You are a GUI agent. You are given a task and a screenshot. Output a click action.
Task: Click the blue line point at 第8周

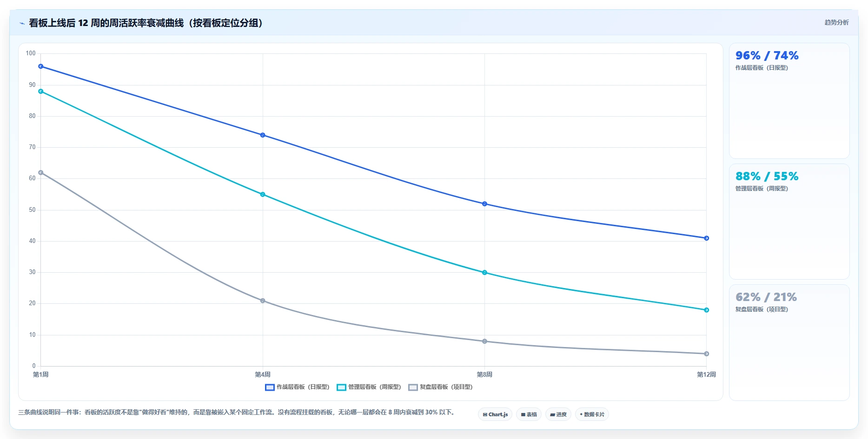coord(484,204)
